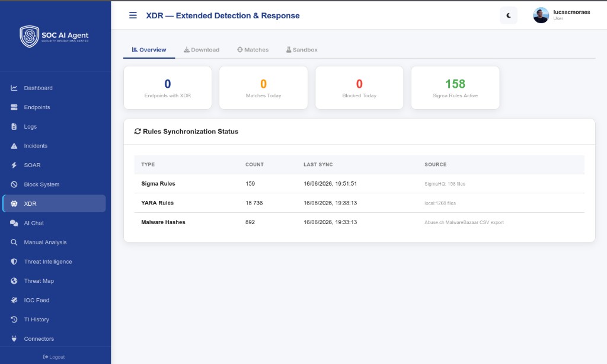Image resolution: width=607 pixels, height=364 pixels.
Task: Click source local:1268 files
Action: click(440, 203)
